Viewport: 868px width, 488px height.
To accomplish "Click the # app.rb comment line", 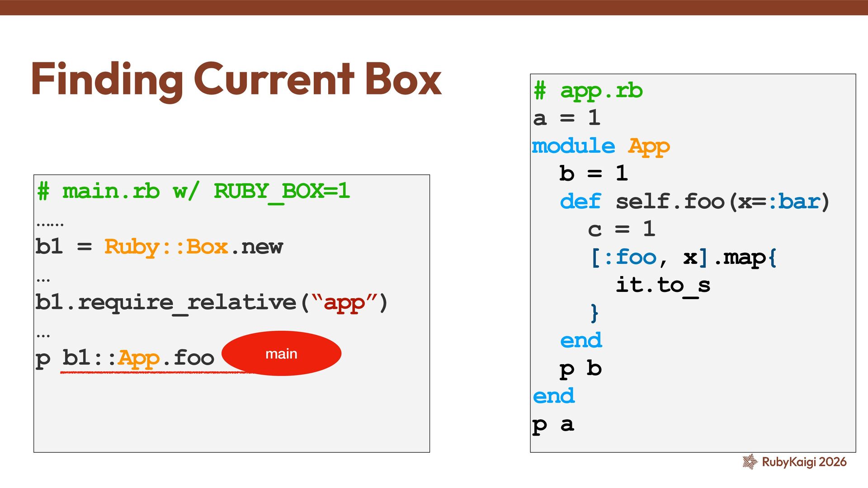I will coord(588,91).
